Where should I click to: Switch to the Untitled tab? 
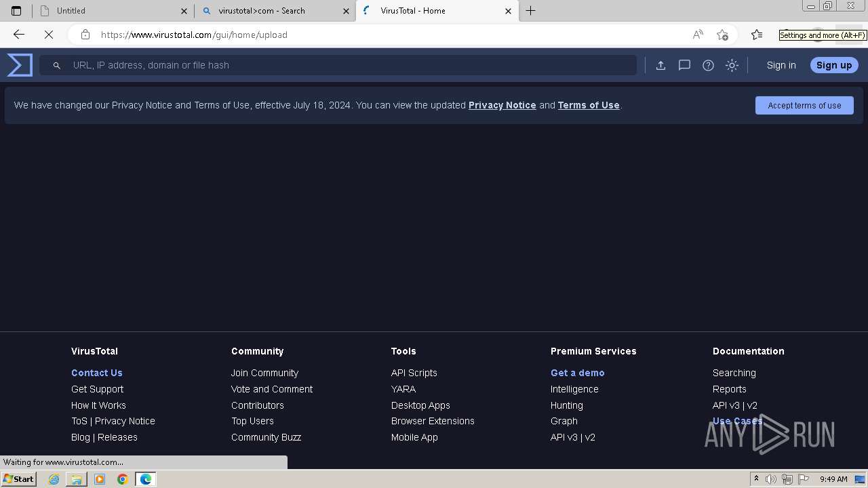pyautogui.click(x=114, y=11)
